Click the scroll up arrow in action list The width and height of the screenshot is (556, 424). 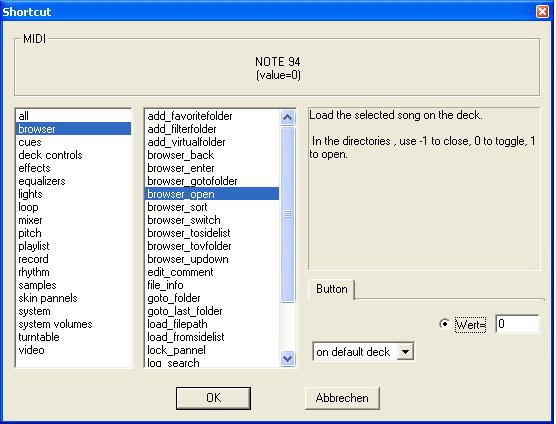coord(288,117)
